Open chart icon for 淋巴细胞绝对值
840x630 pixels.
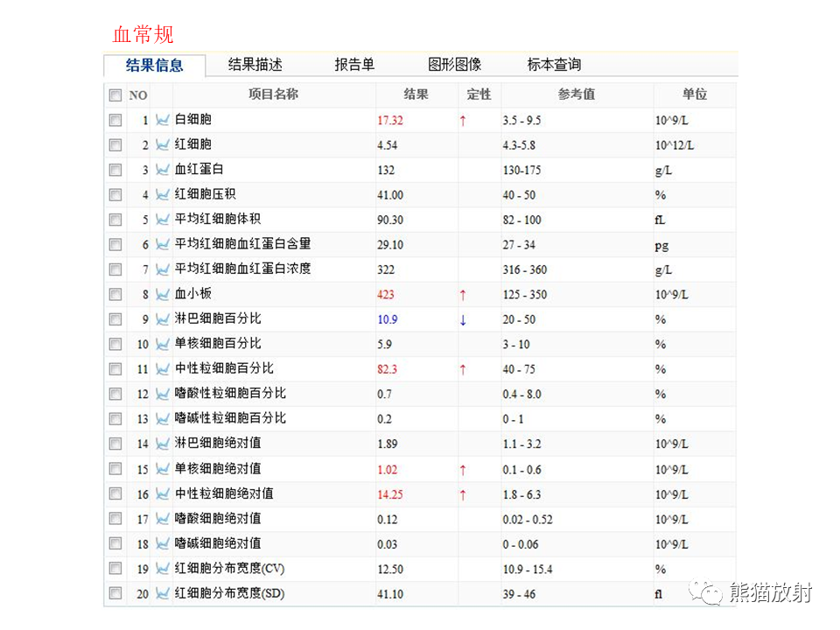(163, 444)
